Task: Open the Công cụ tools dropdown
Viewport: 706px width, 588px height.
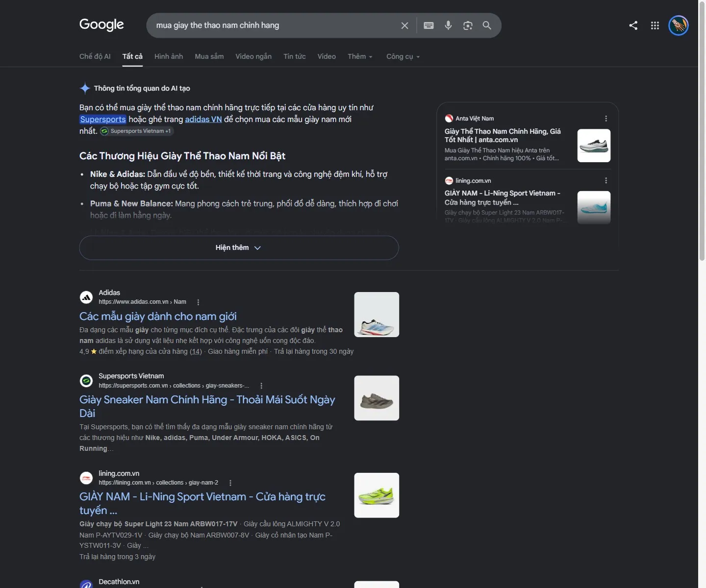Action: [403, 56]
